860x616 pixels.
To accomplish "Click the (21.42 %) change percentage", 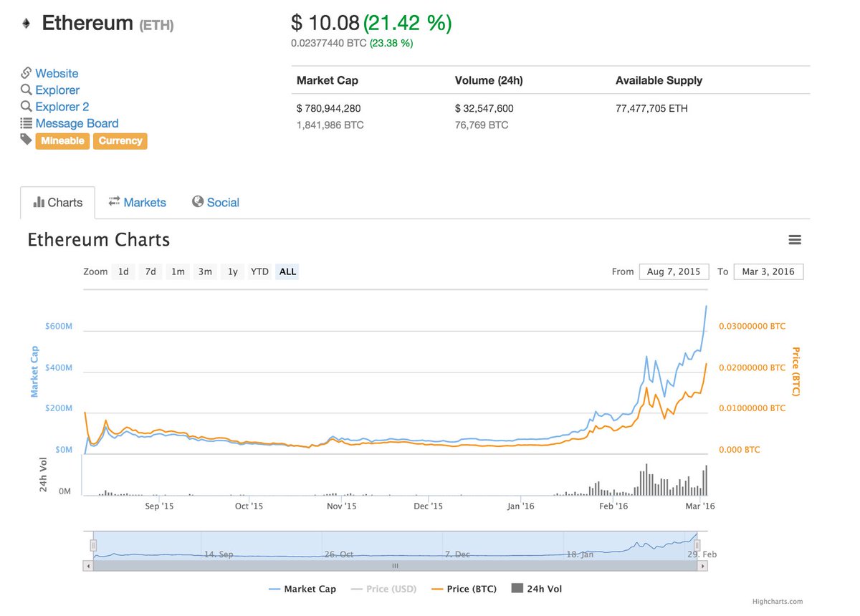I will click(408, 23).
